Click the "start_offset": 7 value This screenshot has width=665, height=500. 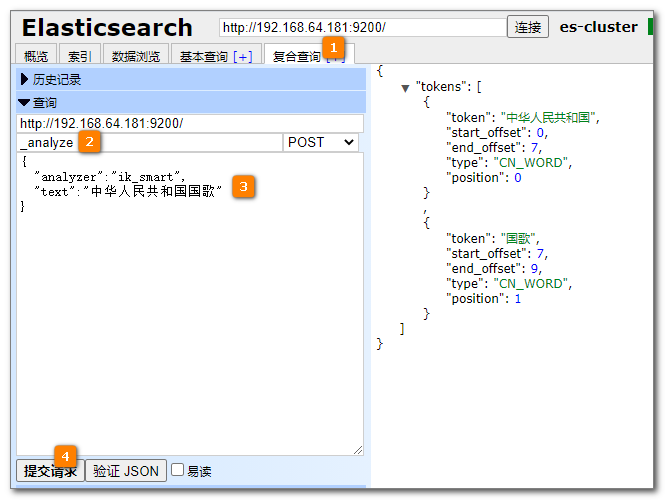click(x=540, y=254)
